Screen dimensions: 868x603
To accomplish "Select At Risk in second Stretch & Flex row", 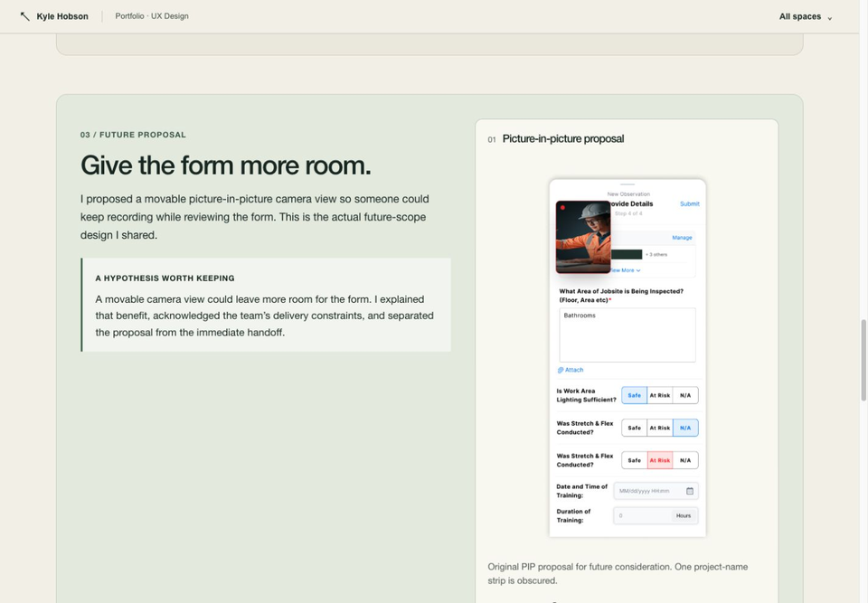I will tap(660, 460).
